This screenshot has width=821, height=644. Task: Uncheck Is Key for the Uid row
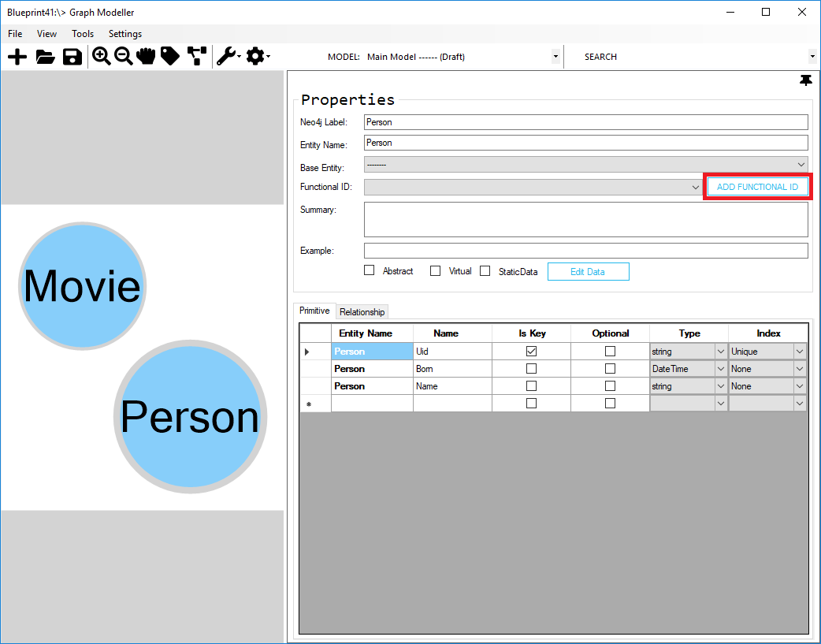click(532, 351)
